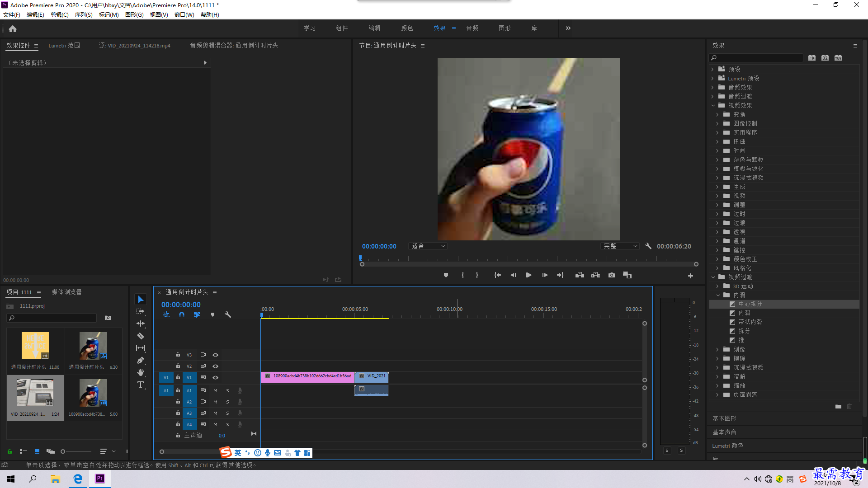Click the Extract button
Viewport: 868px width, 488px height.
(595, 275)
